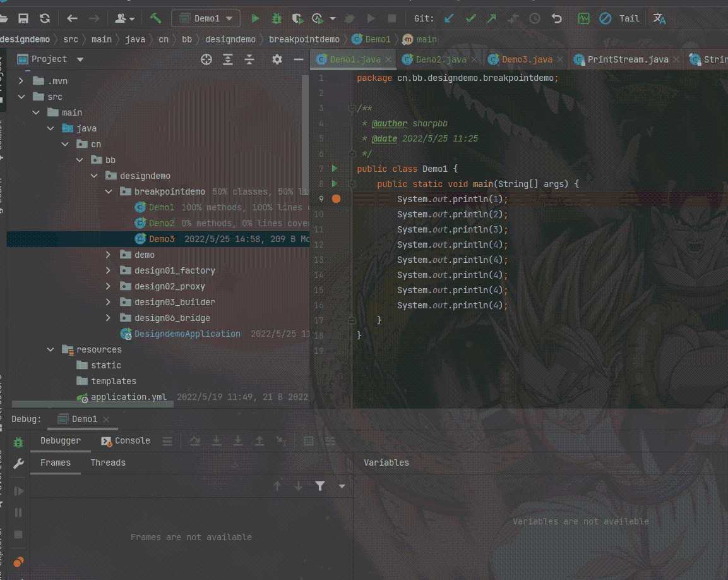
Task: Open DesigndemoApplication in project tree
Action: click(187, 334)
